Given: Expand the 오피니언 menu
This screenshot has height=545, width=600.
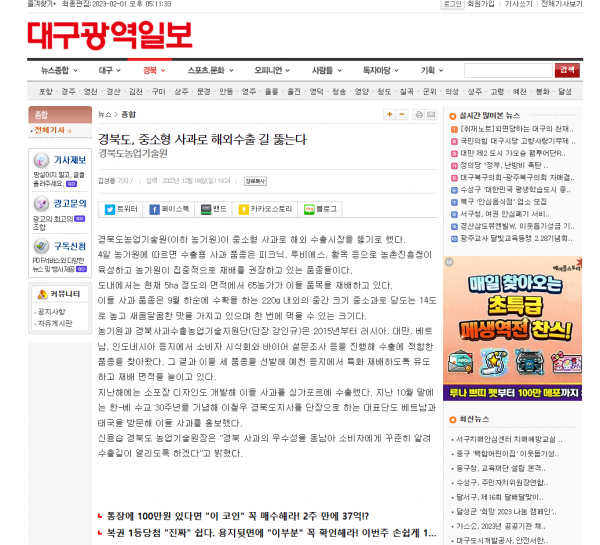Looking at the screenshot, I should point(272,70).
